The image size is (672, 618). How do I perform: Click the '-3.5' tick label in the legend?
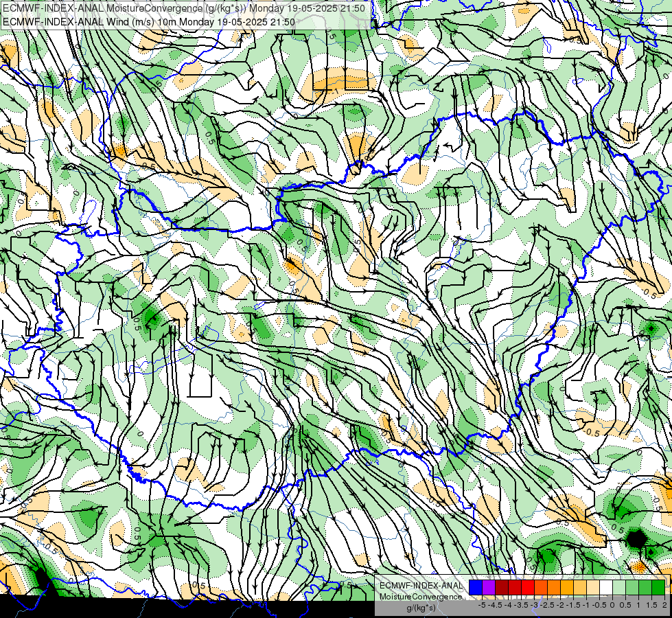(x=522, y=605)
